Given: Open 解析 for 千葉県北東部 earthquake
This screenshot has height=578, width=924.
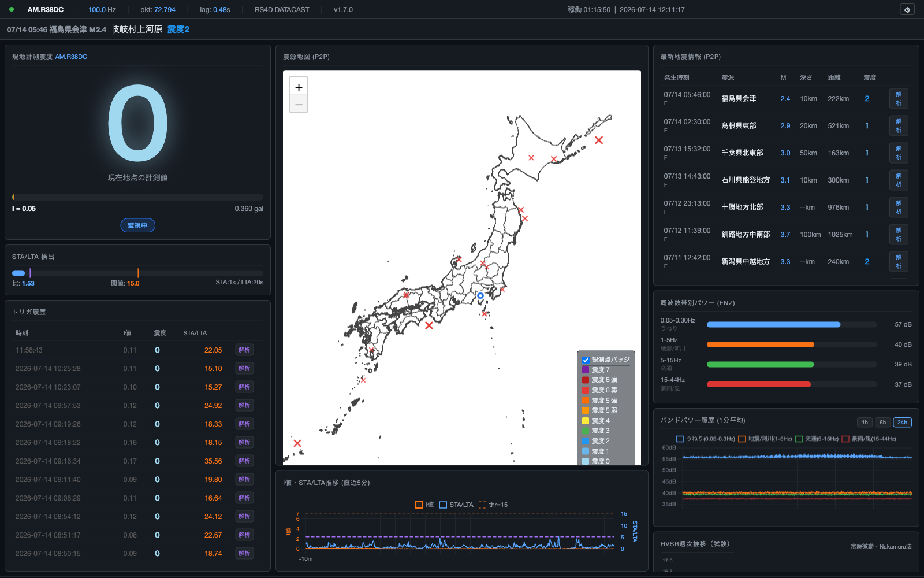Looking at the screenshot, I should (x=899, y=153).
